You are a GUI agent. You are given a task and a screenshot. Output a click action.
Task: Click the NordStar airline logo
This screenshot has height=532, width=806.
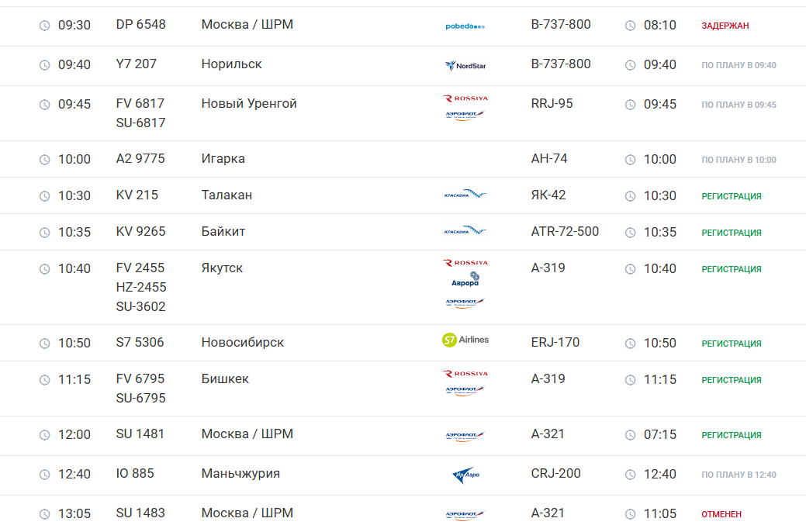click(x=465, y=66)
